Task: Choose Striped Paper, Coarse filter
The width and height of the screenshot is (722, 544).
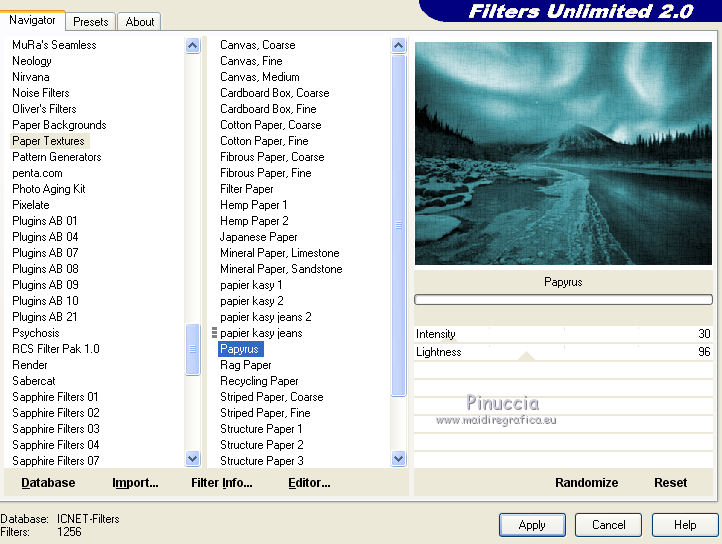Action: 272,397
